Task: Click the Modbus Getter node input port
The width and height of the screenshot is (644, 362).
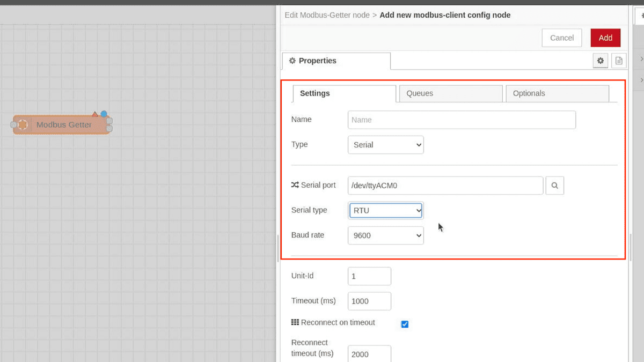Action: tap(14, 125)
